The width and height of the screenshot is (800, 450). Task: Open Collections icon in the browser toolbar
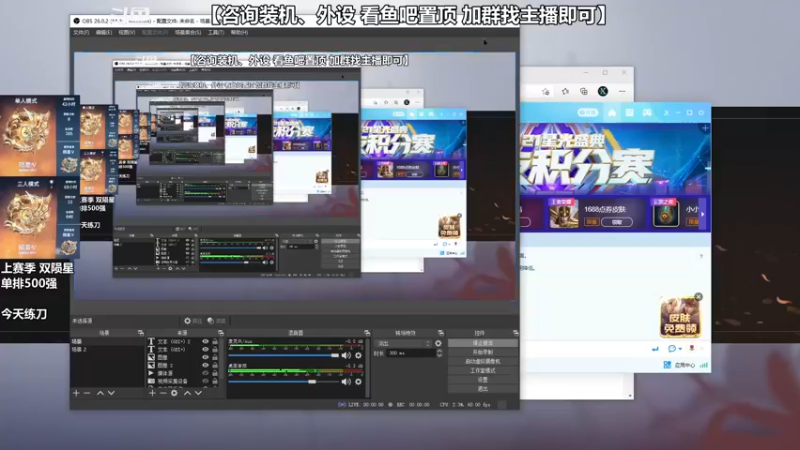584,91
